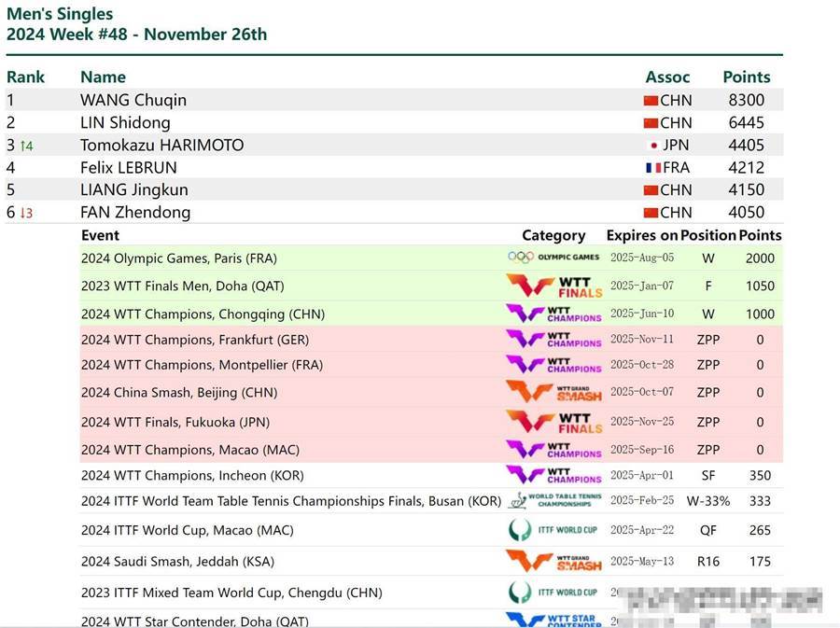Screen dimensions: 840x628
Task: Open Felix LEBRUN player row
Action: point(394,168)
